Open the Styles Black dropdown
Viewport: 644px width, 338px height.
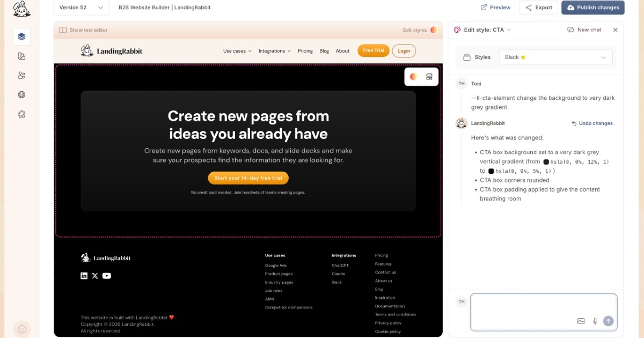click(555, 57)
